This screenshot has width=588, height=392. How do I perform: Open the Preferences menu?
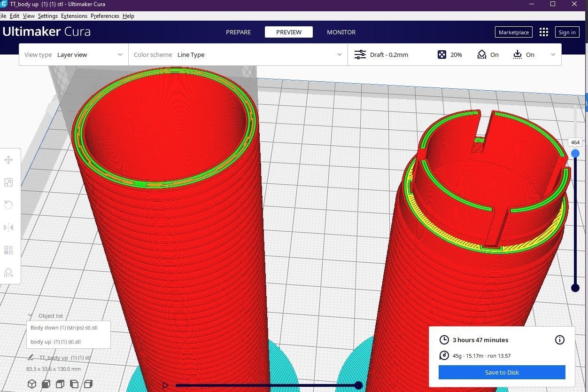pyautogui.click(x=105, y=16)
